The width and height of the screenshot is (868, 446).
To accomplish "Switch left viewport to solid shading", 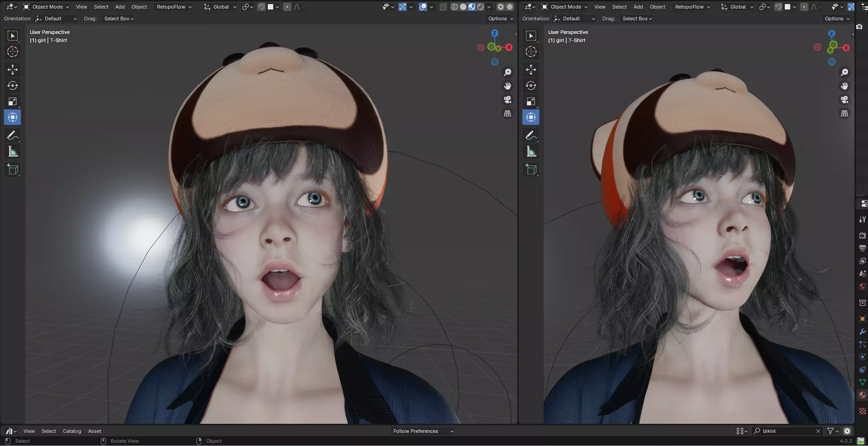I will tap(463, 7).
